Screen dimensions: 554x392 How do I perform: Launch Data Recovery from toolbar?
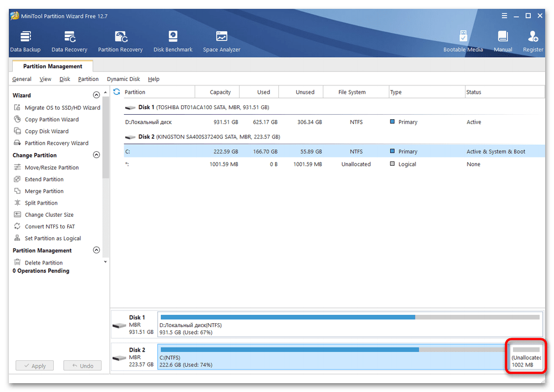point(69,42)
